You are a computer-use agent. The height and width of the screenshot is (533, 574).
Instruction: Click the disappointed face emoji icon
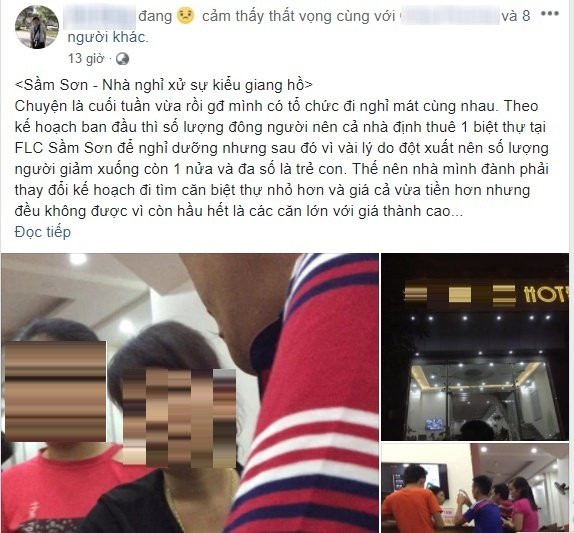click(186, 16)
